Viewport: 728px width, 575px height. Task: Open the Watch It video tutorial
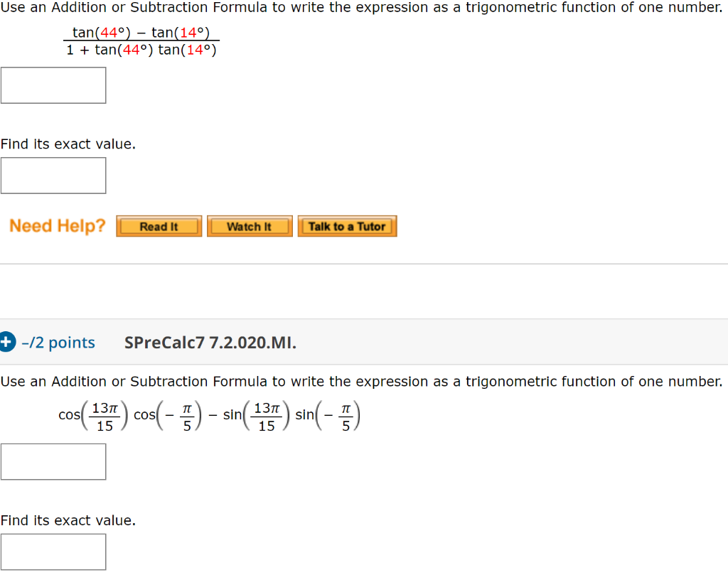coord(250,225)
